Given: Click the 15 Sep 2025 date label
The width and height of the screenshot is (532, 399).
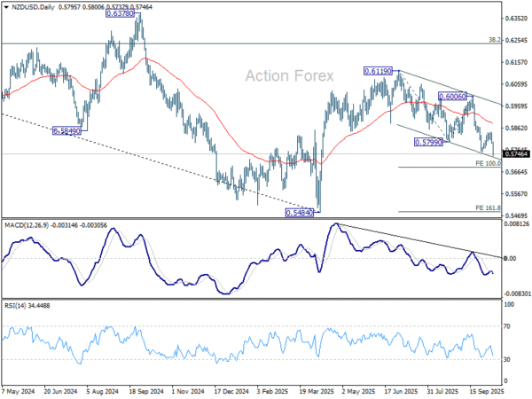Looking at the screenshot, I should 487,391.
